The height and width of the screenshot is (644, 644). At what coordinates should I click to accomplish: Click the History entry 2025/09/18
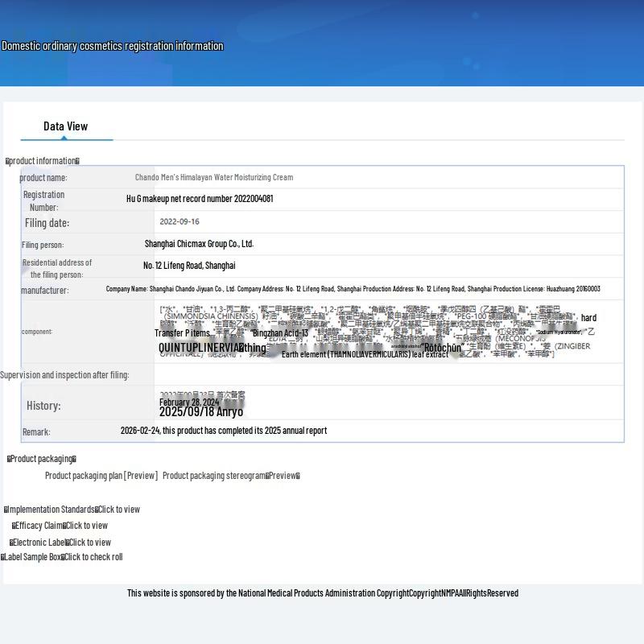click(201, 412)
